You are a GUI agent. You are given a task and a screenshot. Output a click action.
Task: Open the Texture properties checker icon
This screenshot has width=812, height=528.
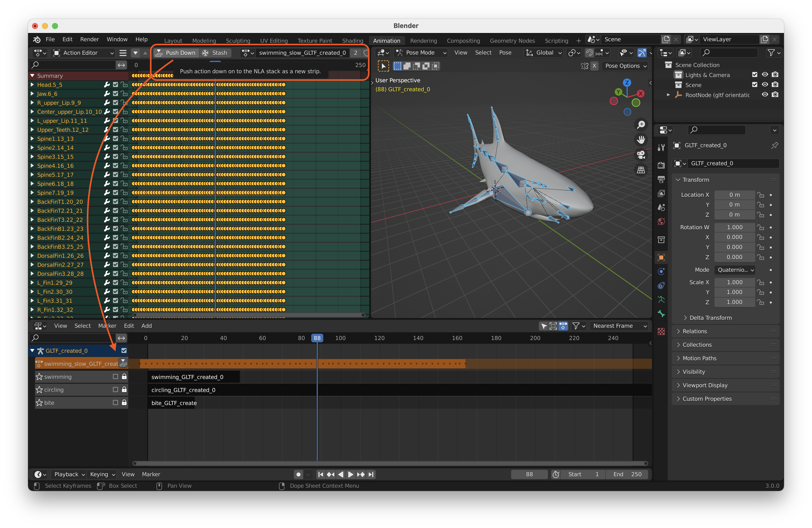661,331
